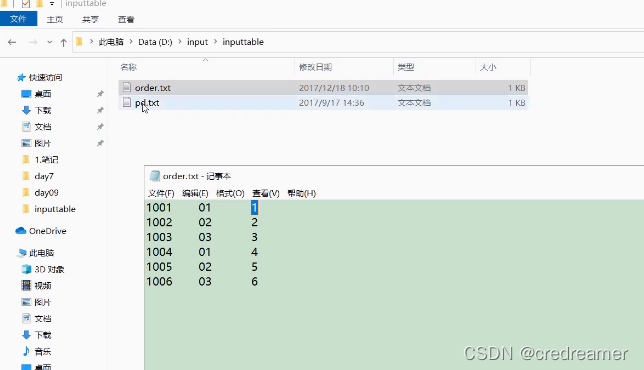Viewport: 644px width, 370px height.
Task: Open OneDrive in navigation pane
Action: [48, 231]
